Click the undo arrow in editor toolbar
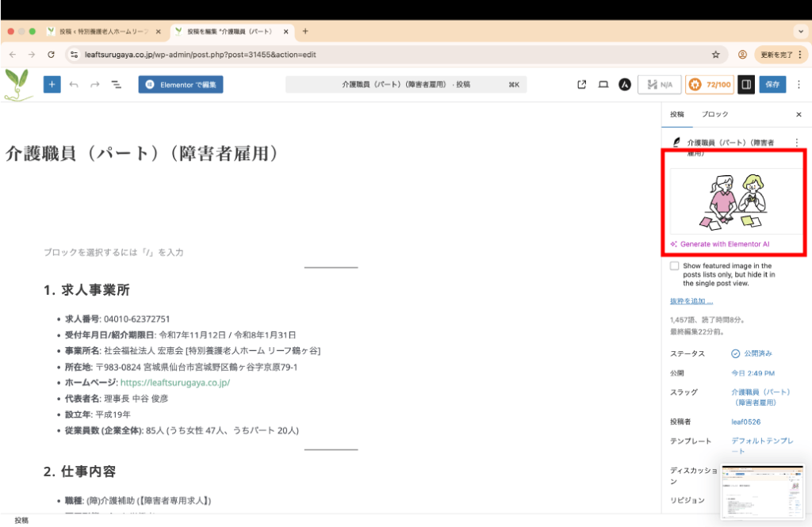Image resolution: width=812 pixels, height=527 pixels. [x=74, y=85]
